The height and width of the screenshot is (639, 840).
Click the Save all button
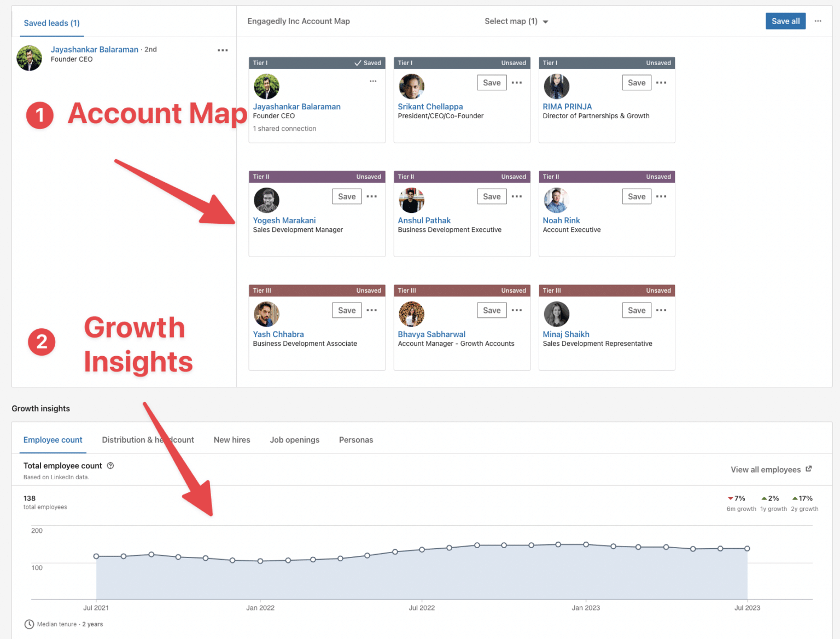pos(785,21)
